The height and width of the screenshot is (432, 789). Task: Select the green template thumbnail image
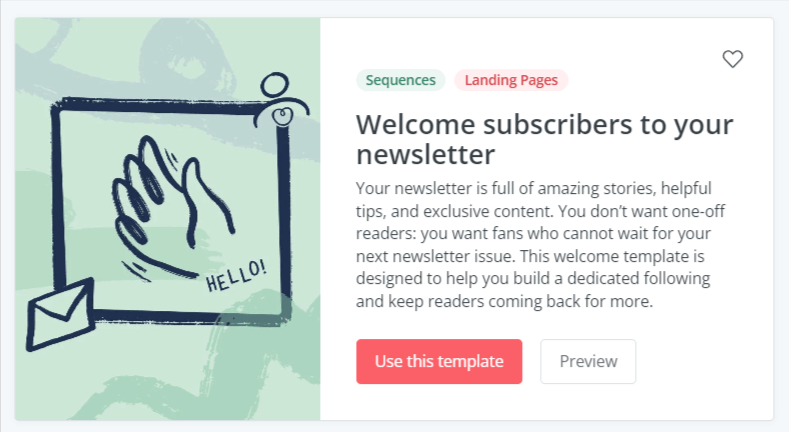click(168, 219)
